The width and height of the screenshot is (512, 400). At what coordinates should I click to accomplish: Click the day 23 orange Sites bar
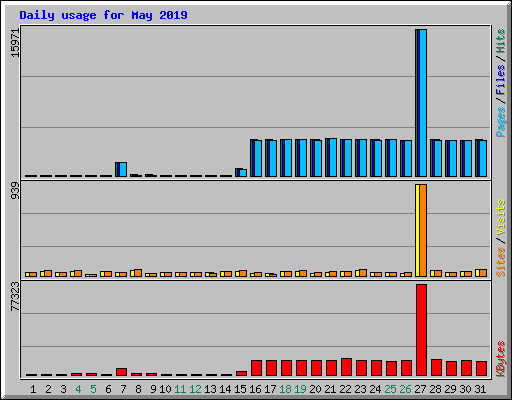point(363,273)
